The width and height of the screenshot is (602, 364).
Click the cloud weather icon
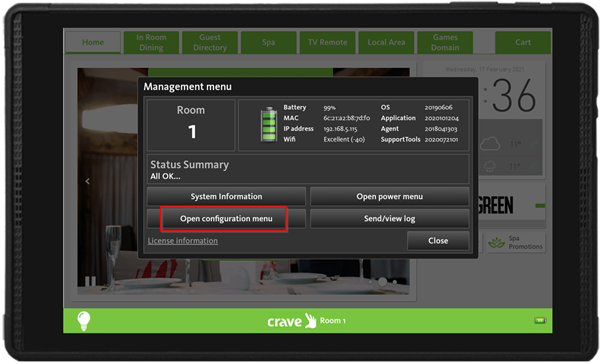(490, 144)
